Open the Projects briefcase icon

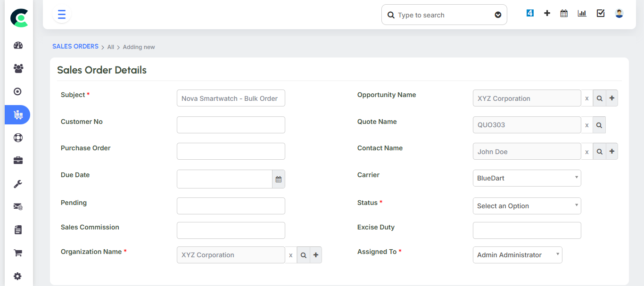pyautogui.click(x=17, y=160)
